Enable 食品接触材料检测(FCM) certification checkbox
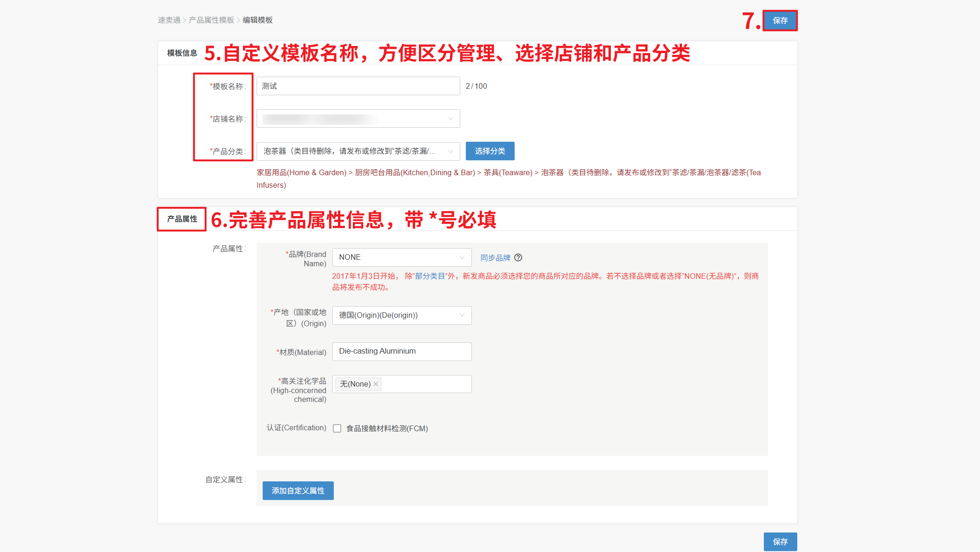The image size is (980, 552). click(x=337, y=428)
